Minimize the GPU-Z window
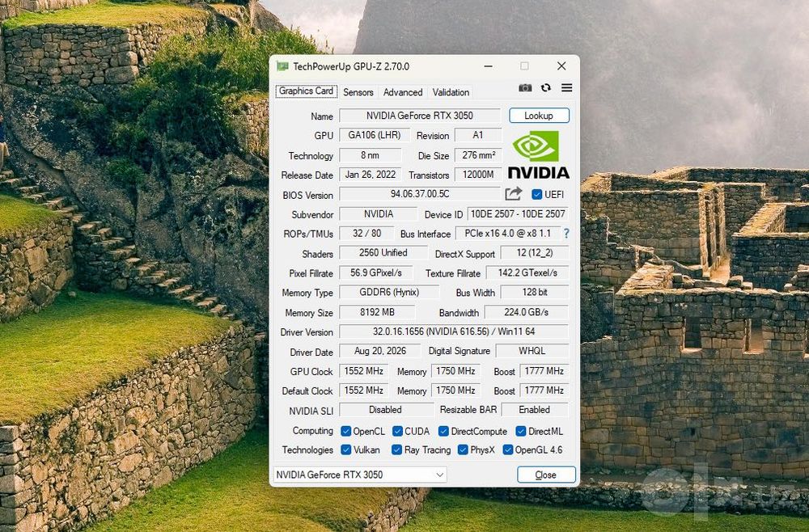The height and width of the screenshot is (532, 809). tap(488, 66)
